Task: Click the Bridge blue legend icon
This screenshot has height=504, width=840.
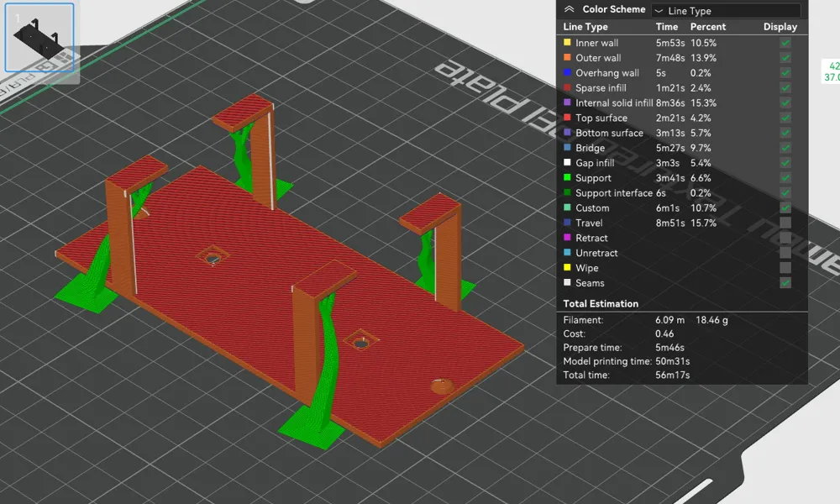Action: [568, 148]
